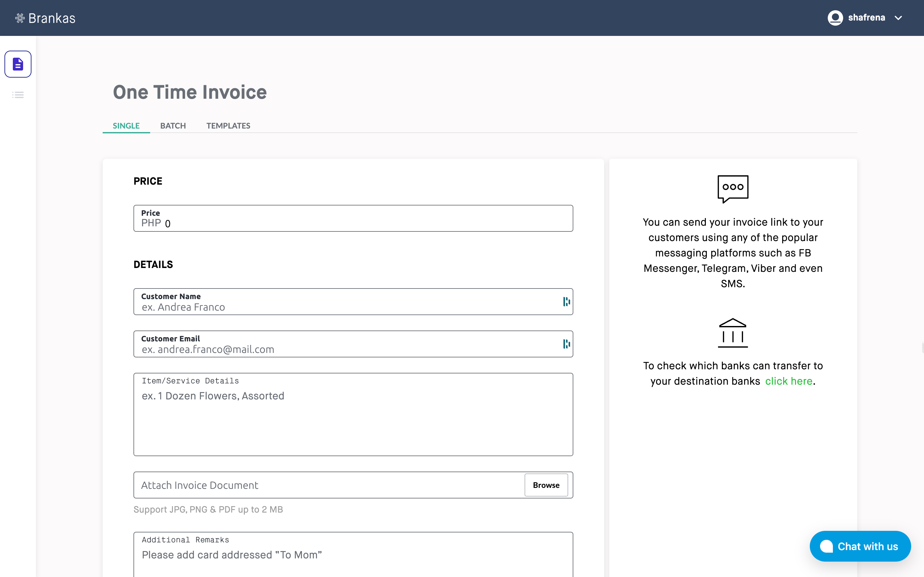
Task: Switch to the BATCH tab
Action: coord(173,126)
